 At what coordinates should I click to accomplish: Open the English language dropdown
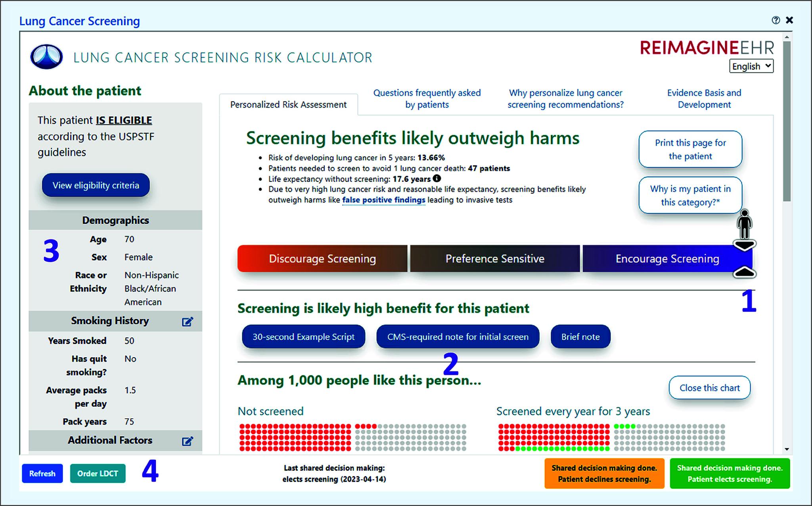[x=751, y=66]
